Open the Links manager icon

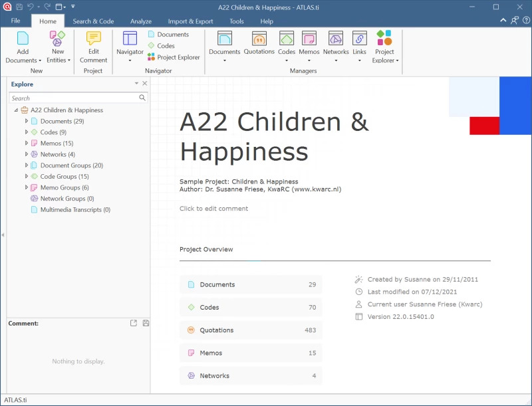[359, 39]
